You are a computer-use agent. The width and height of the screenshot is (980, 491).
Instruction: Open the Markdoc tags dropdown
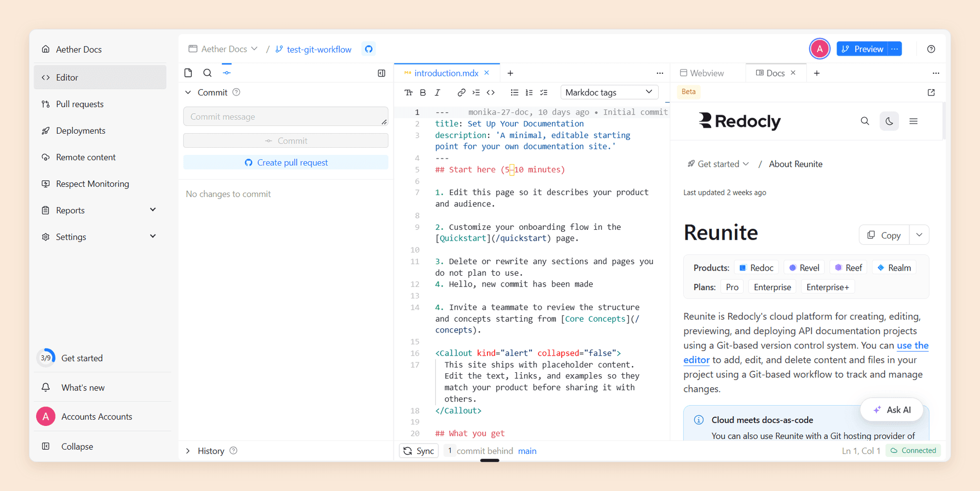(x=609, y=92)
